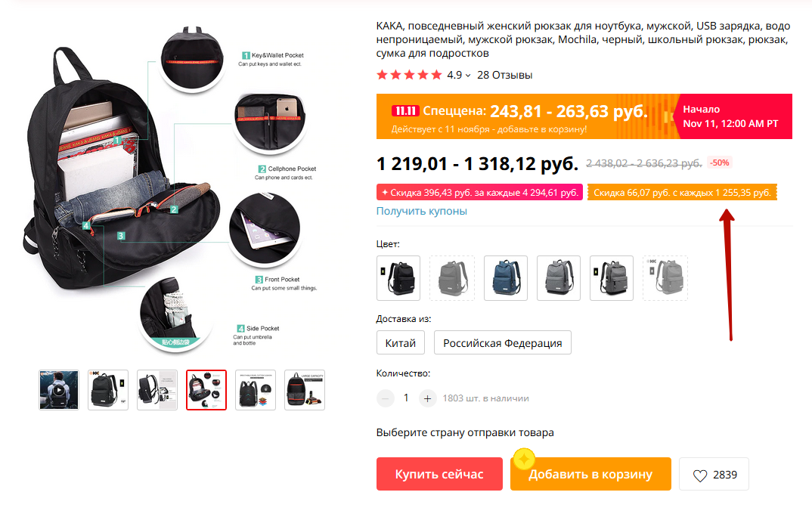Click the Получить купоны link

[x=422, y=211]
